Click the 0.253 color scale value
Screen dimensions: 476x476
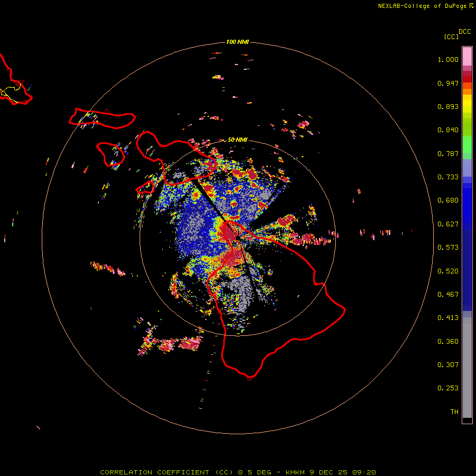[x=448, y=388]
